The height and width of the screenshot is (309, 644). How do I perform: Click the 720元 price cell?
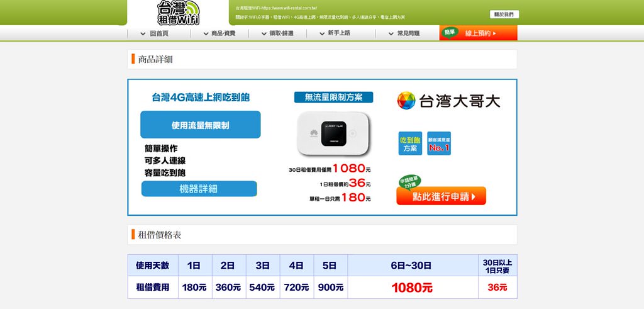(297, 287)
